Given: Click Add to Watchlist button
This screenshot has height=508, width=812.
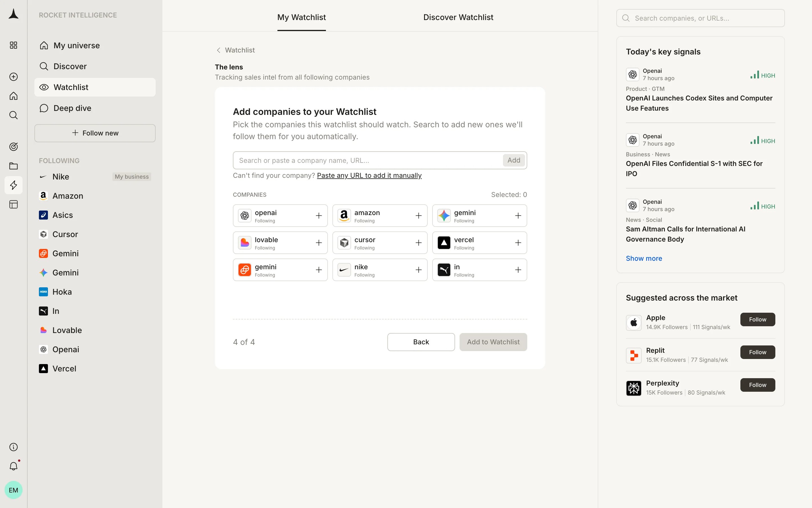Looking at the screenshot, I should (x=493, y=342).
